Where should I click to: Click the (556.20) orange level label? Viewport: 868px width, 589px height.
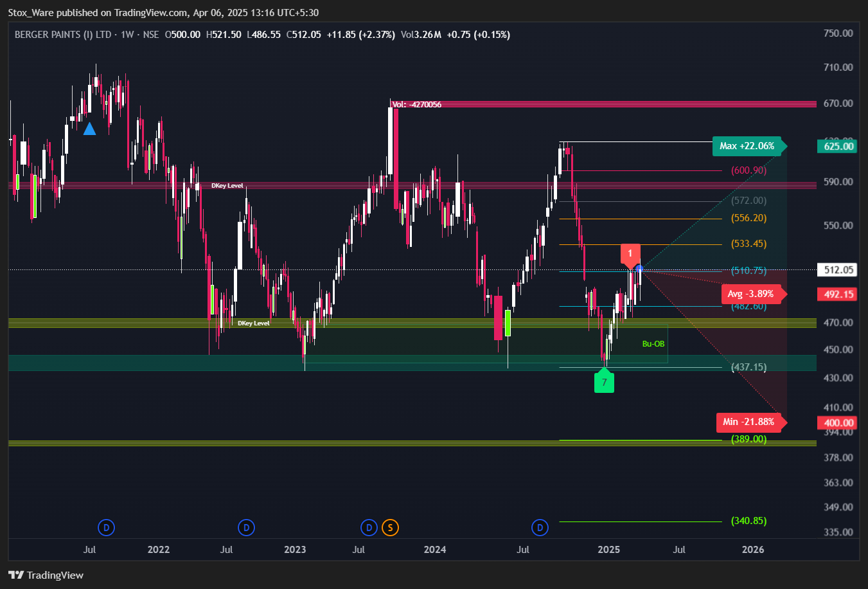click(748, 218)
